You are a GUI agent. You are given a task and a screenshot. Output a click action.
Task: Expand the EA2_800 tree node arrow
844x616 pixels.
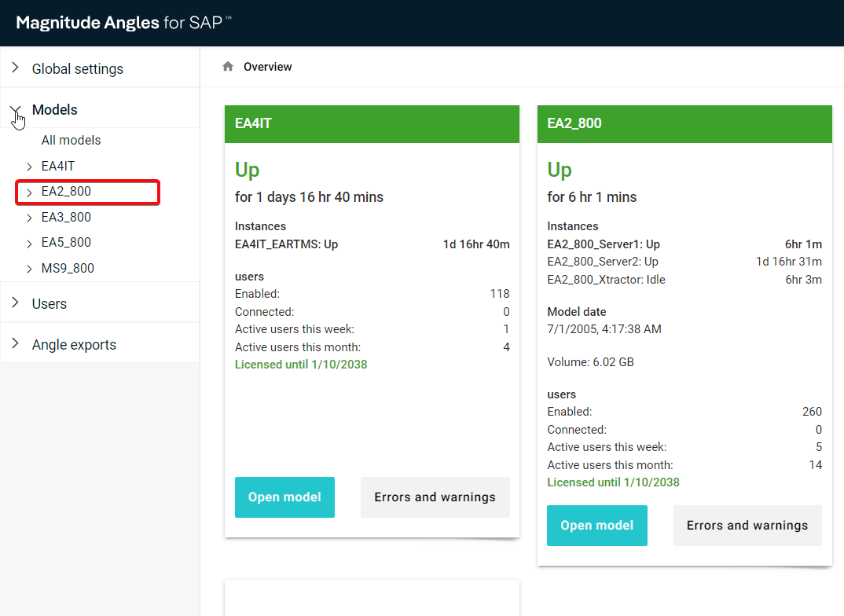(x=29, y=192)
